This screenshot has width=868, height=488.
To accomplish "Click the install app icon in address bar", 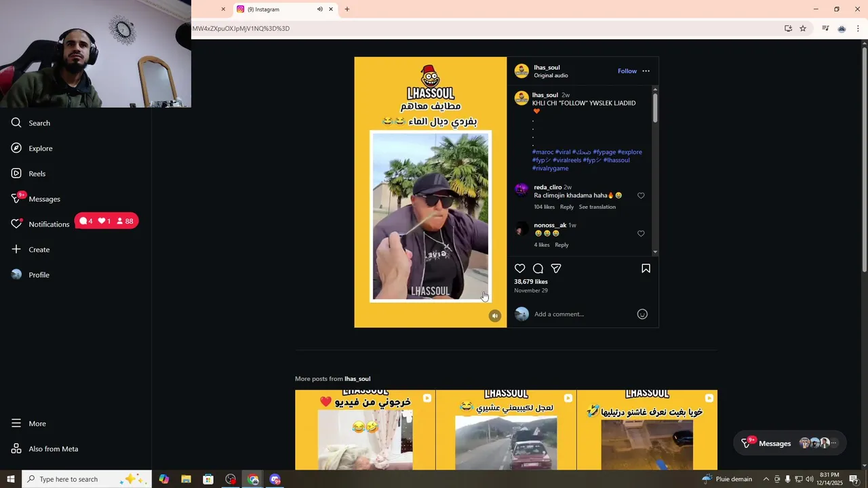I will 788,28.
